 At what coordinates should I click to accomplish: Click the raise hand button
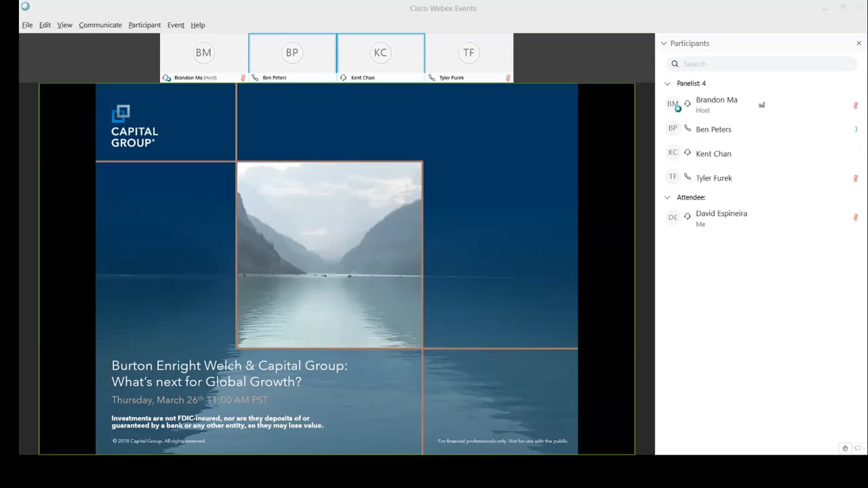pyautogui.click(x=845, y=448)
